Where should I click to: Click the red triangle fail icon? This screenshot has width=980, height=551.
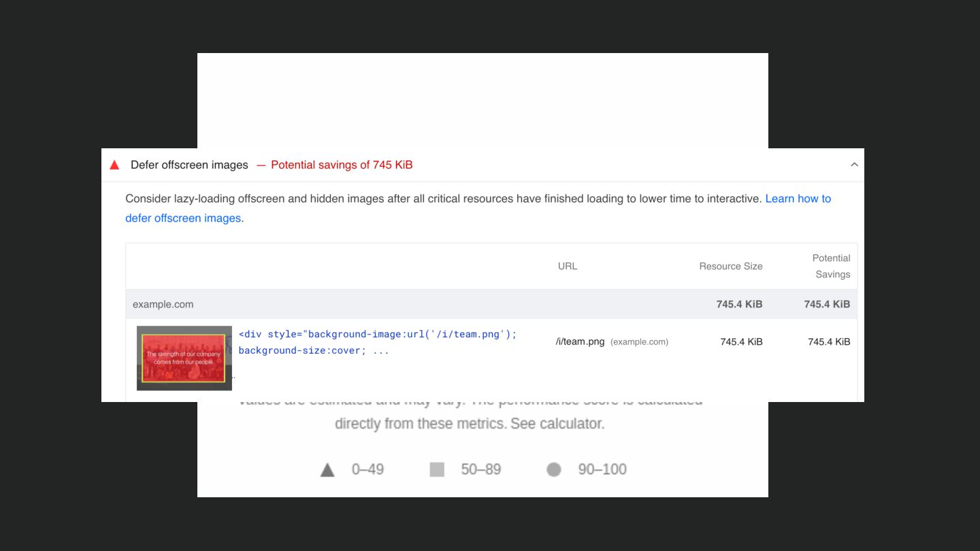[114, 165]
